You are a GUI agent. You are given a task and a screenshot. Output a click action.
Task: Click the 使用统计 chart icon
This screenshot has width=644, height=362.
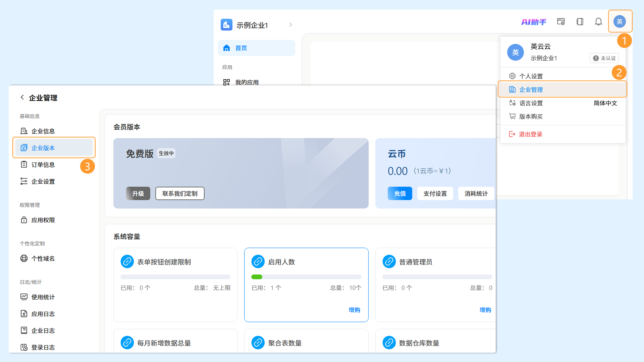point(24,296)
